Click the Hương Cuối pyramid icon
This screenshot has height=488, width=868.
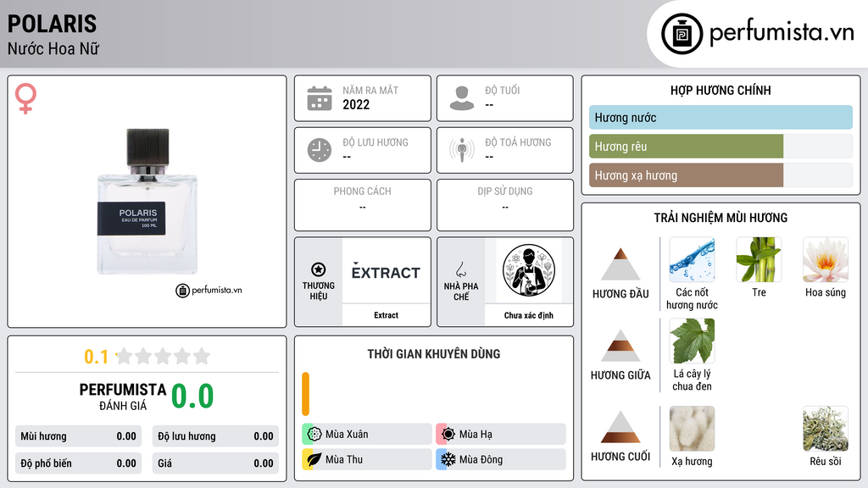(x=620, y=427)
